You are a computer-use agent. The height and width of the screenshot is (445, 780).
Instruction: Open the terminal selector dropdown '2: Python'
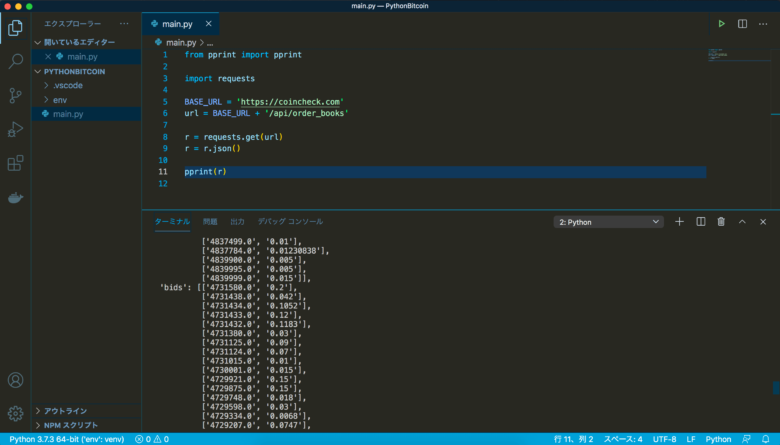pyautogui.click(x=609, y=222)
